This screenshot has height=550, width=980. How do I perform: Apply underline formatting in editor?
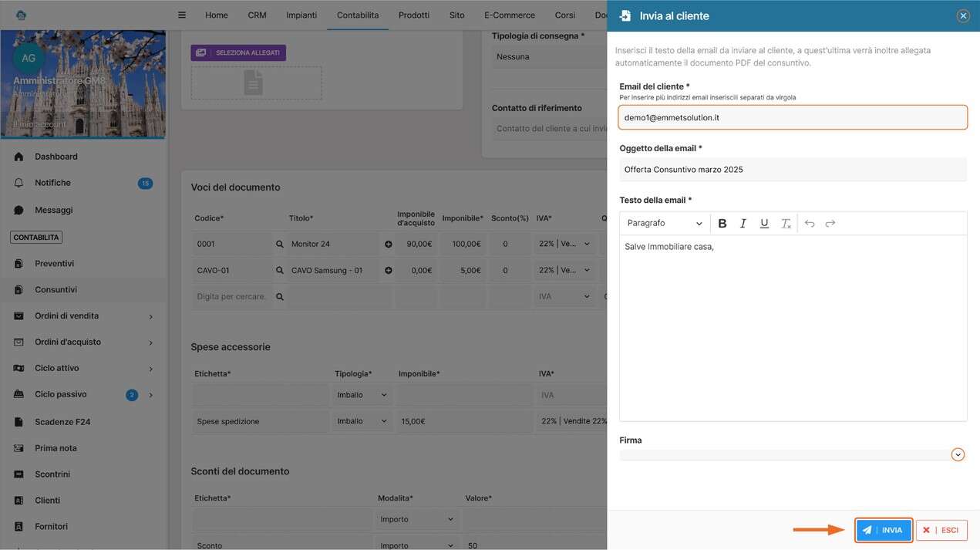point(764,224)
